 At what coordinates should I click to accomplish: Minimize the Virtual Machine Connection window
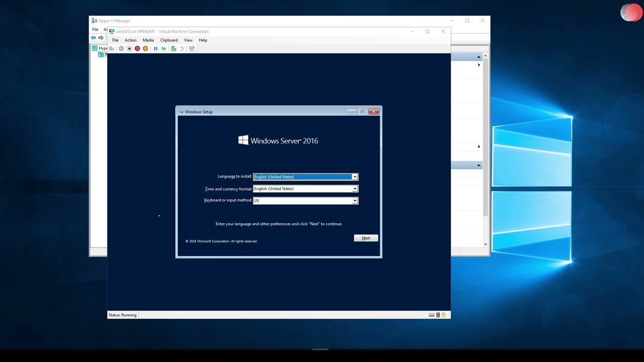(413, 31)
